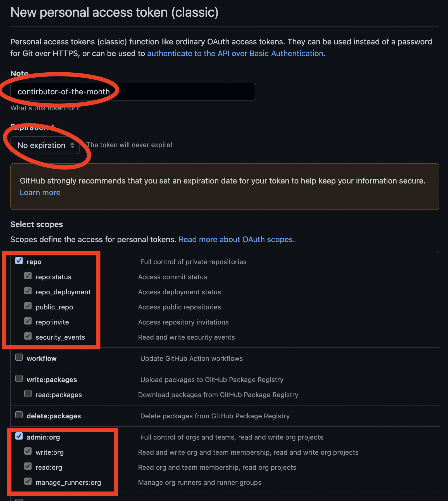This screenshot has height=501, width=448.
Task: Click the Learn more link
Action: (x=40, y=192)
